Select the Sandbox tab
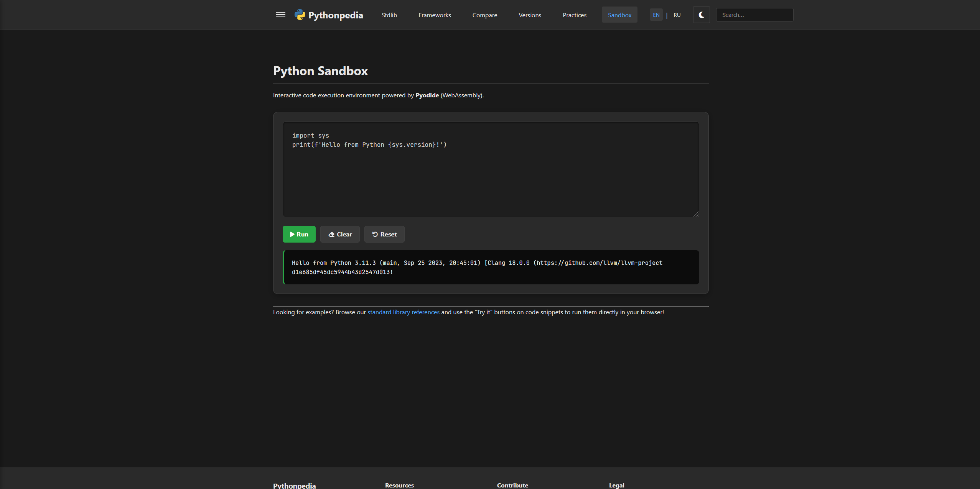The image size is (980, 489). (x=619, y=15)
